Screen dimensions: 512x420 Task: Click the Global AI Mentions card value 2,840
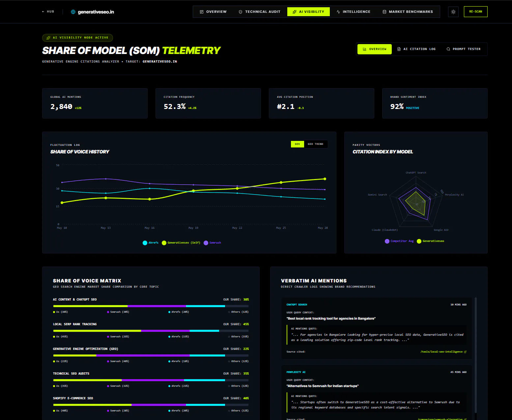(x=61, y=107)
